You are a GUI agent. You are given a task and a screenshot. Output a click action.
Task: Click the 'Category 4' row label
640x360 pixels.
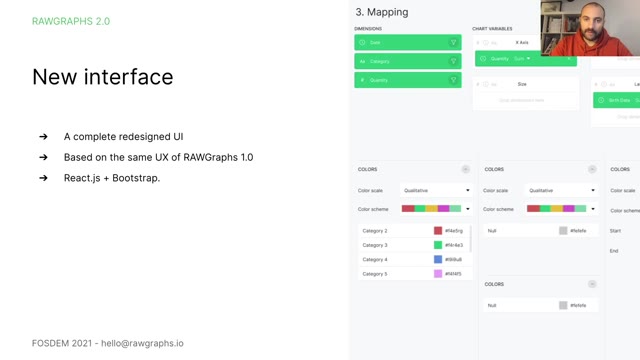(x=375, y=259)
